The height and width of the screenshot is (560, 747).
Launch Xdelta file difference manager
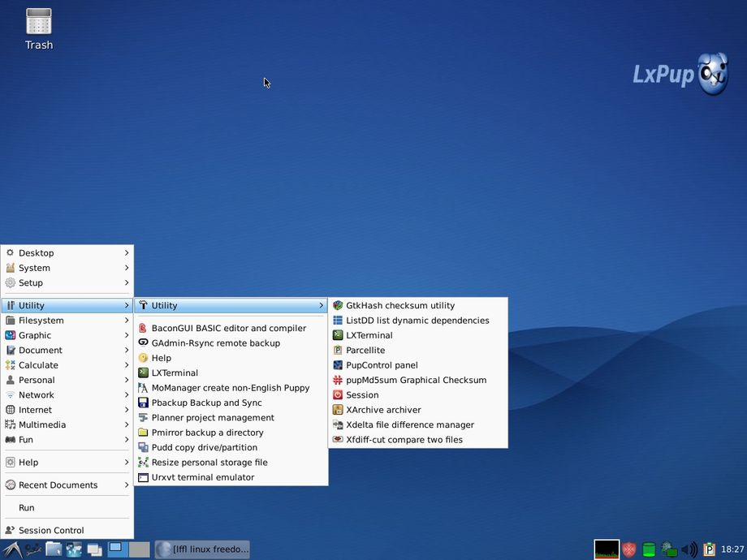click(x=409, y=424)
